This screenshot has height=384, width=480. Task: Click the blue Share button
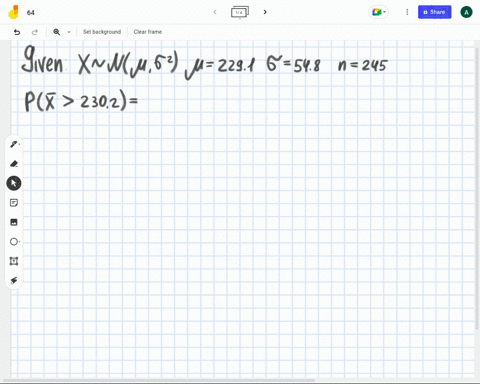(x=435, y=12)
